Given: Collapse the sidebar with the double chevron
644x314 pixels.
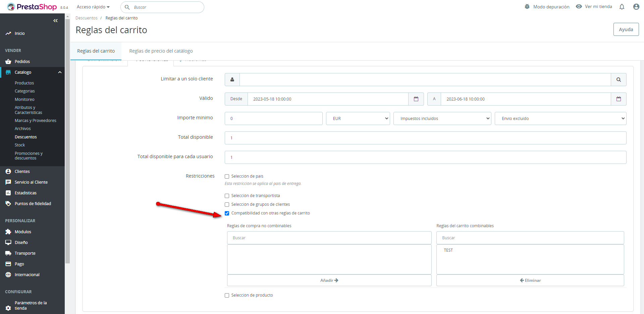Looking at the screenshot, I should click(x=55, y=21).
